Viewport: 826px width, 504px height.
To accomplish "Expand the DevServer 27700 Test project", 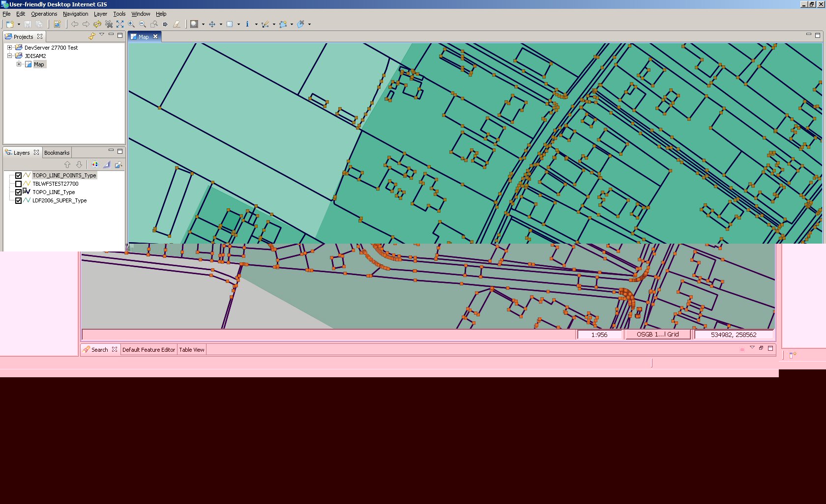I will tap(9, 48).
